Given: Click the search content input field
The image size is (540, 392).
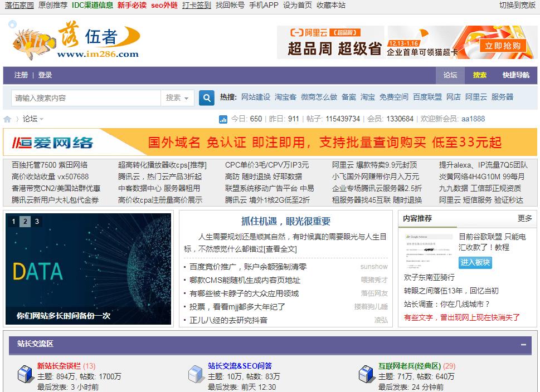Looking at the screenshot, I should coord(86,98).
